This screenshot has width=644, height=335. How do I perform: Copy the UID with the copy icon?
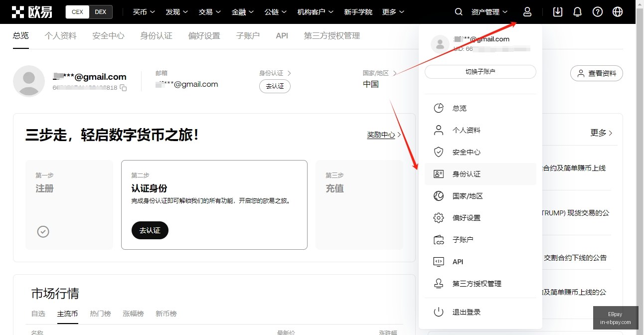[123, 88]
